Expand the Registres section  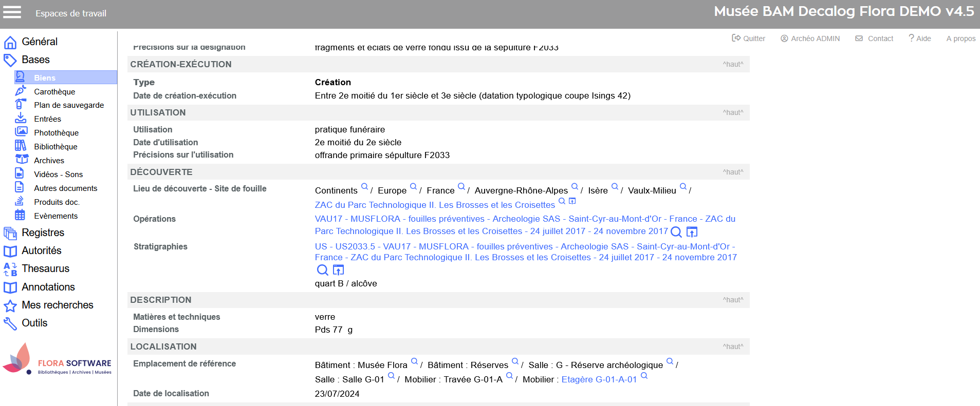[43, 233]
